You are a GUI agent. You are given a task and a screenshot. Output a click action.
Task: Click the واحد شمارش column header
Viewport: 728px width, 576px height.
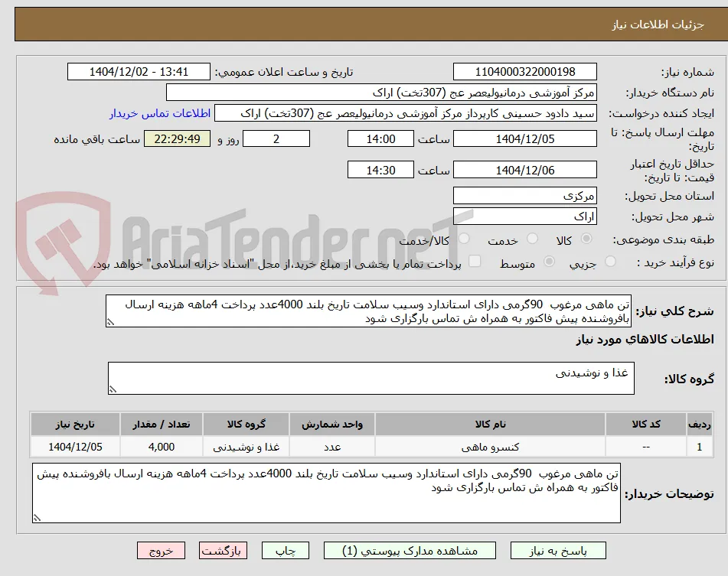pyautogui.click(x=332, y=425)
